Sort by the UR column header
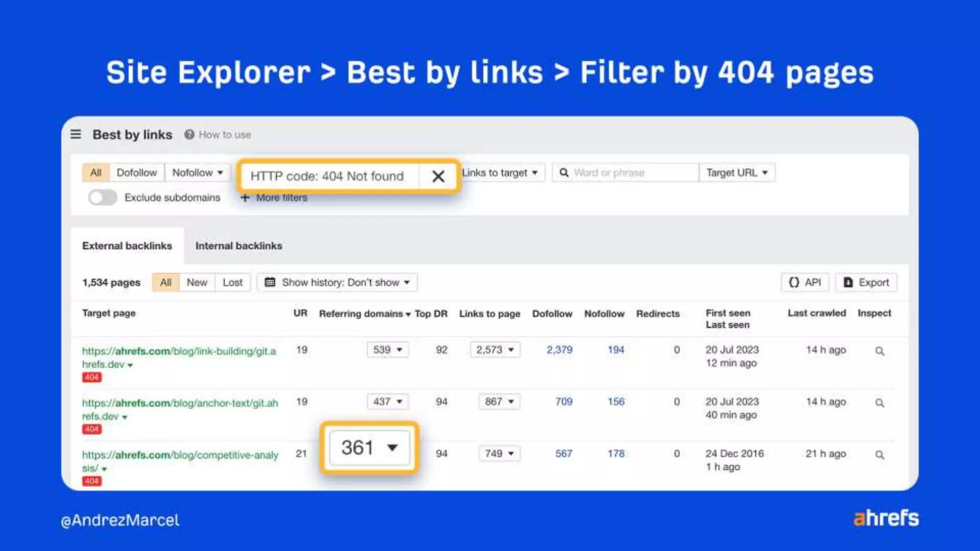980x551 pixels. click(301, 313)
